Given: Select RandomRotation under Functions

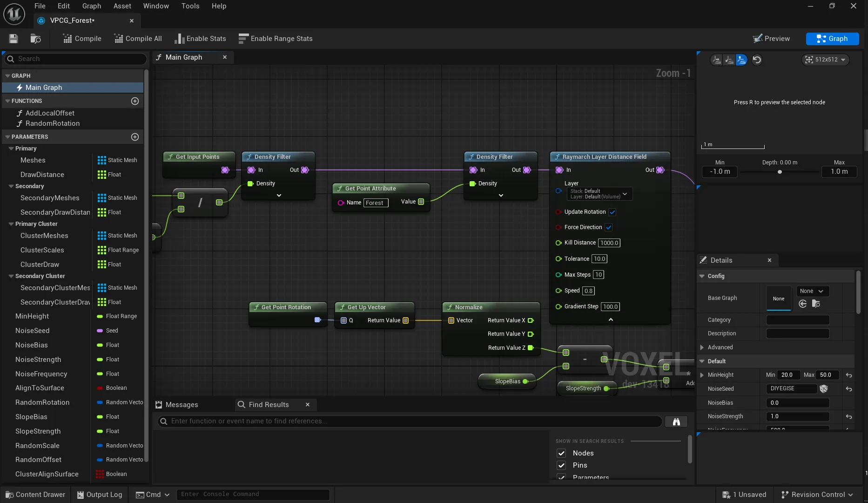Looking at the screenshot, I should click(x=53, y=123).
